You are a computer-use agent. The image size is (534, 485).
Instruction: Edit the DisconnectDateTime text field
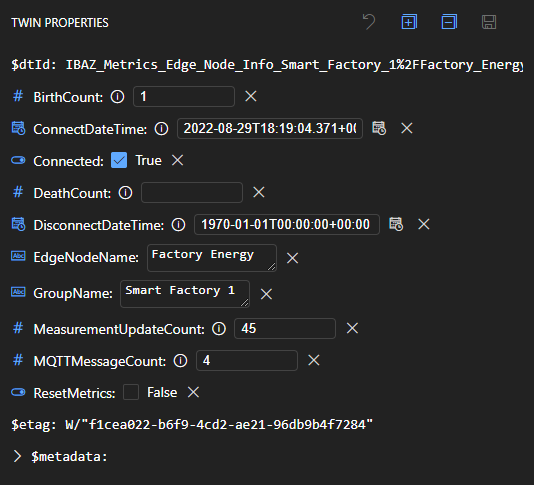click(287, 224)
